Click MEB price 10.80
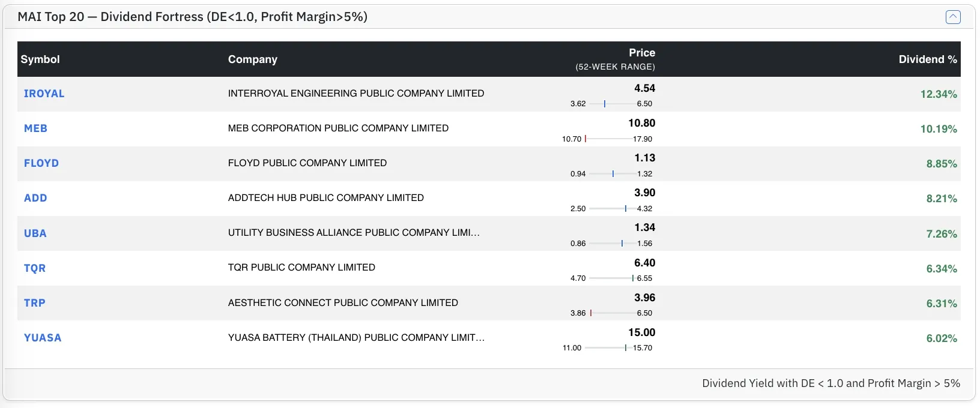 [x=641, y=123]
